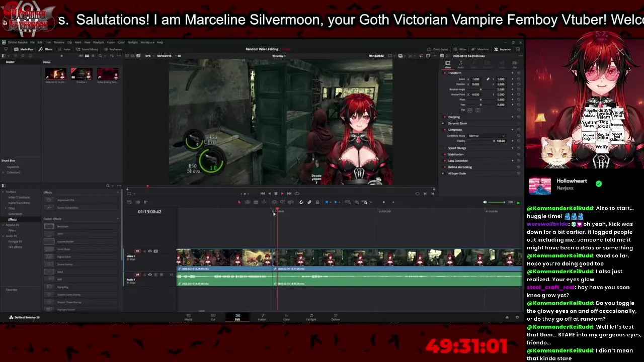Screen dimensions: 644x362
Task: Switch to the Color page
Action: pos(286,318)
